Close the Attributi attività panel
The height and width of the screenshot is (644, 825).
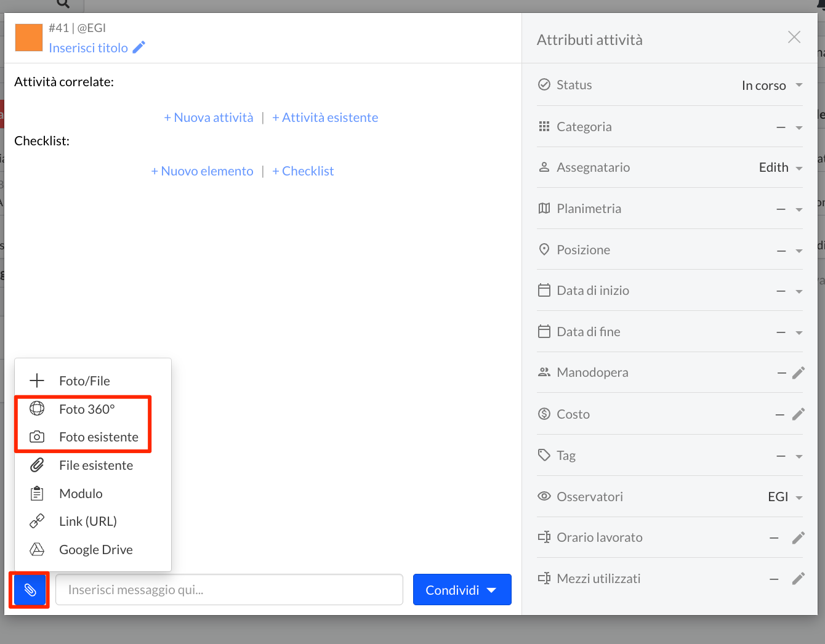(794, 37)
